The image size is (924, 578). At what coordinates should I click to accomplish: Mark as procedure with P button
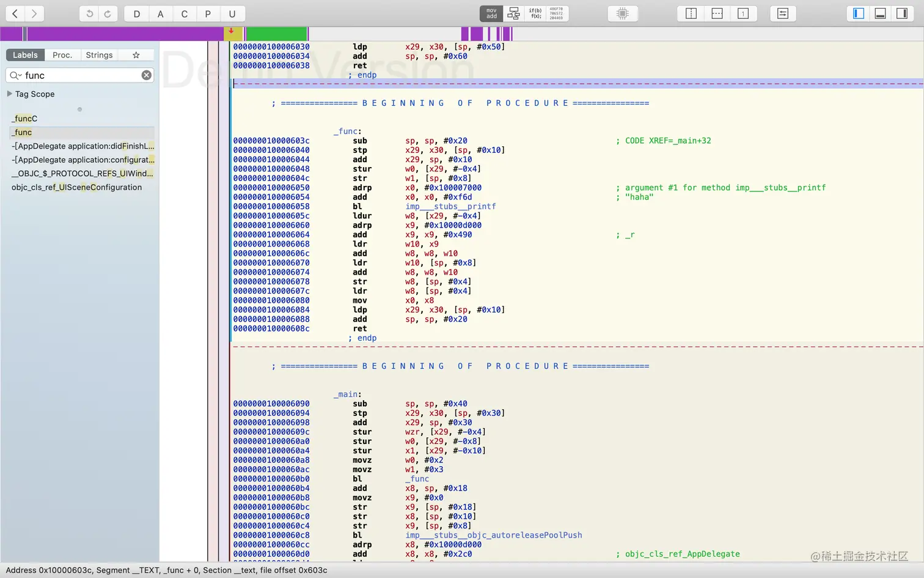point(208,13)
